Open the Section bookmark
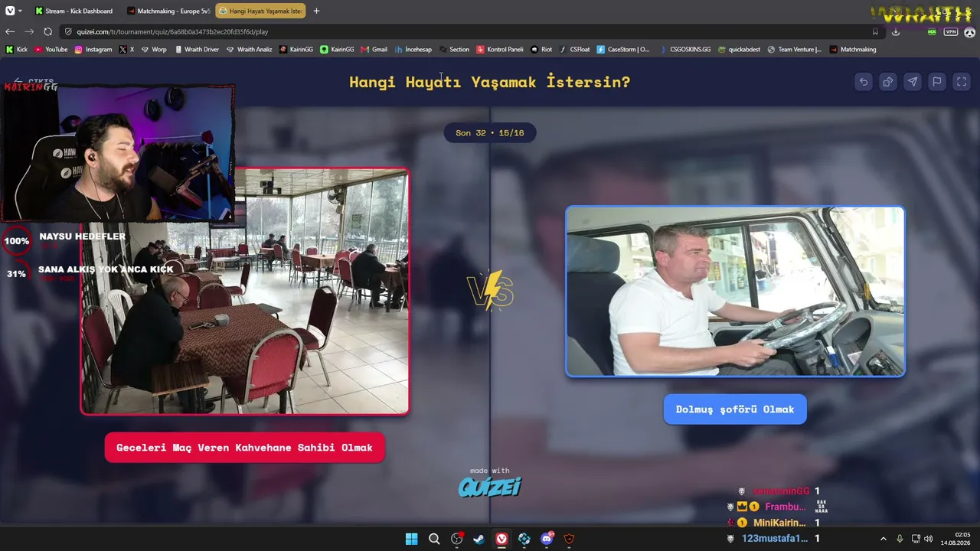This screenshot has height=551, width=980. (454, 50)
